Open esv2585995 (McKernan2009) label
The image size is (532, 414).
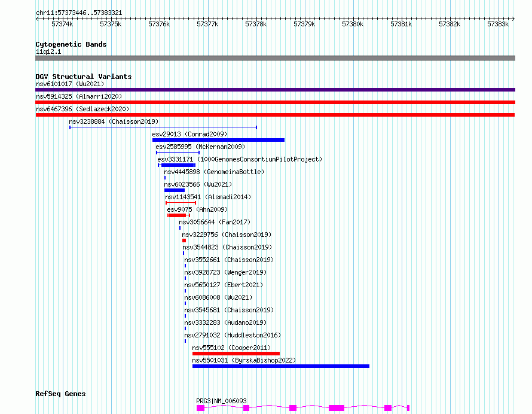tap(200, 147)
